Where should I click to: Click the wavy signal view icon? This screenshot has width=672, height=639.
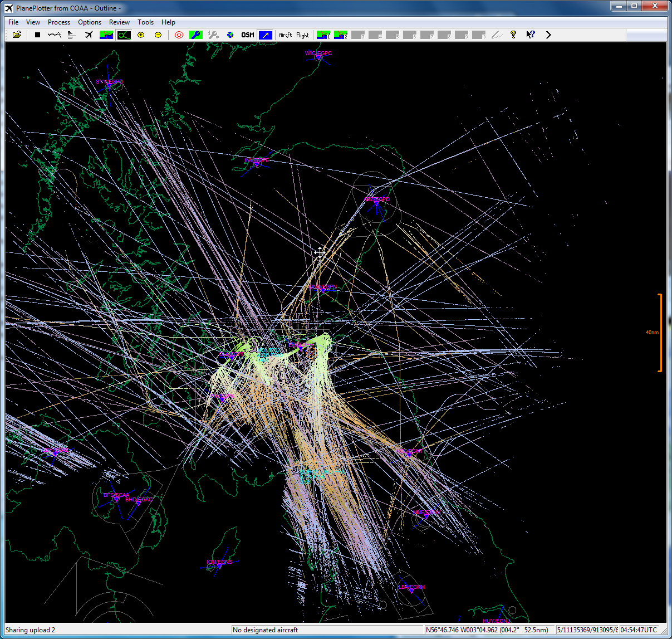55,35
